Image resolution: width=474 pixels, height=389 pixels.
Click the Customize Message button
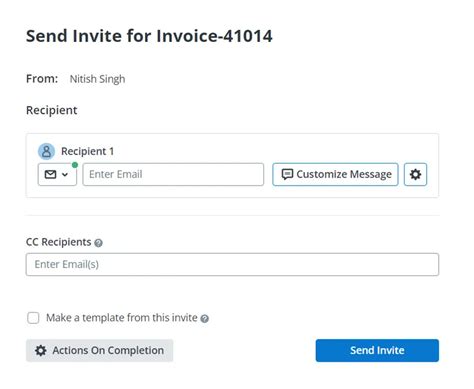click(x=335, y=174)
